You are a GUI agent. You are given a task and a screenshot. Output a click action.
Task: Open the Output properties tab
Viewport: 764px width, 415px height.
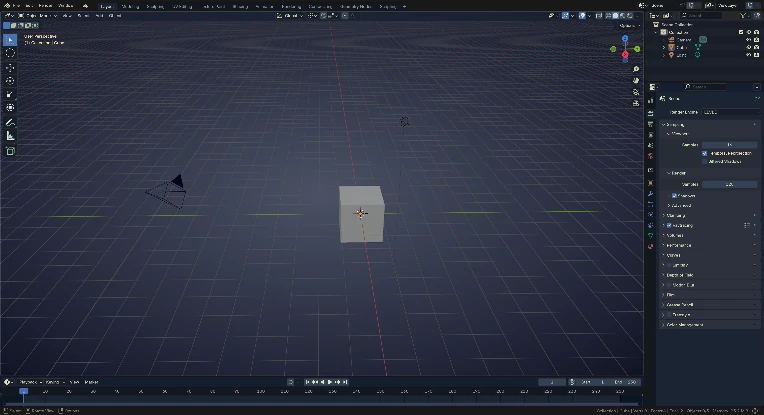[651, 124]
